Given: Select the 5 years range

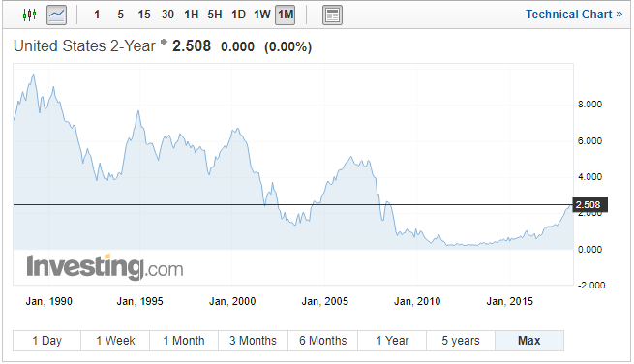Looking at the screenshot, I should (x=461, y=341).
